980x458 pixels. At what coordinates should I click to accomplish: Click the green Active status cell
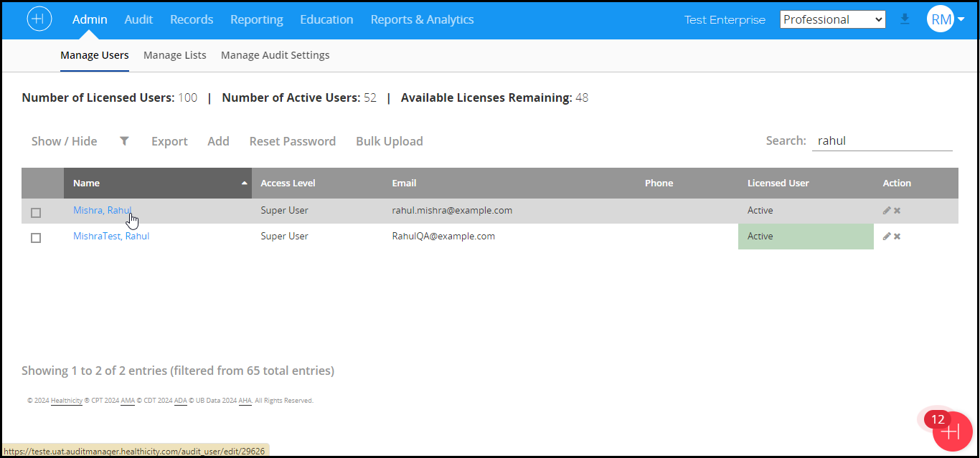point(806,237)
